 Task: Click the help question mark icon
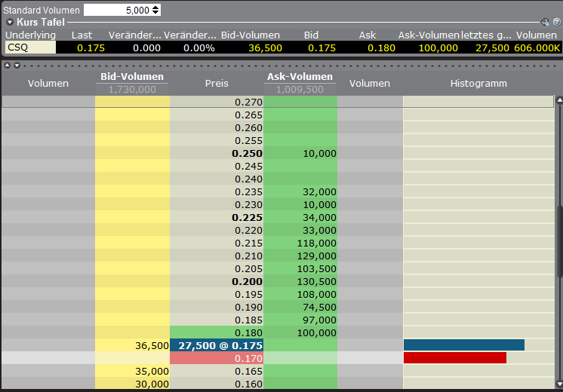[556, 23]
